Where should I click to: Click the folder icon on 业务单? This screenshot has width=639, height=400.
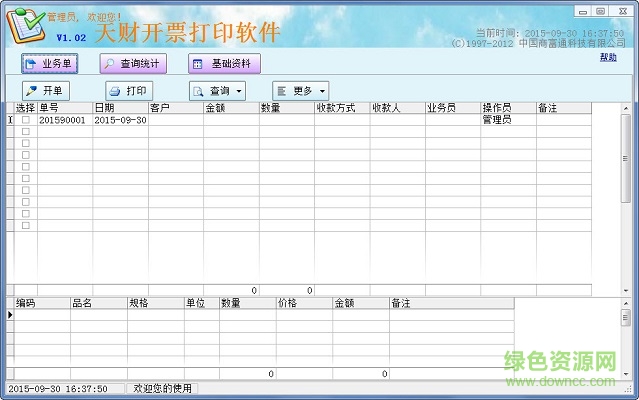click(x=31, y=64)
